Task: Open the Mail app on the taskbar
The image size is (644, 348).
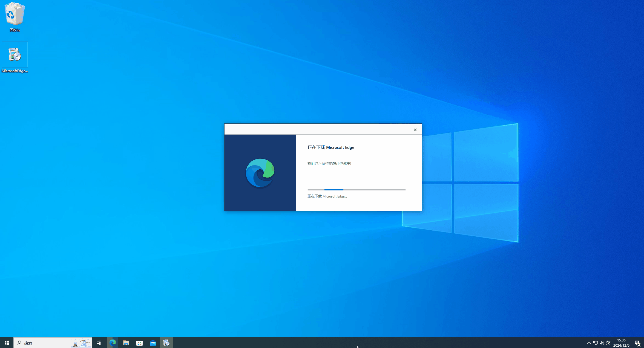Action: click(x=153, y=343)
